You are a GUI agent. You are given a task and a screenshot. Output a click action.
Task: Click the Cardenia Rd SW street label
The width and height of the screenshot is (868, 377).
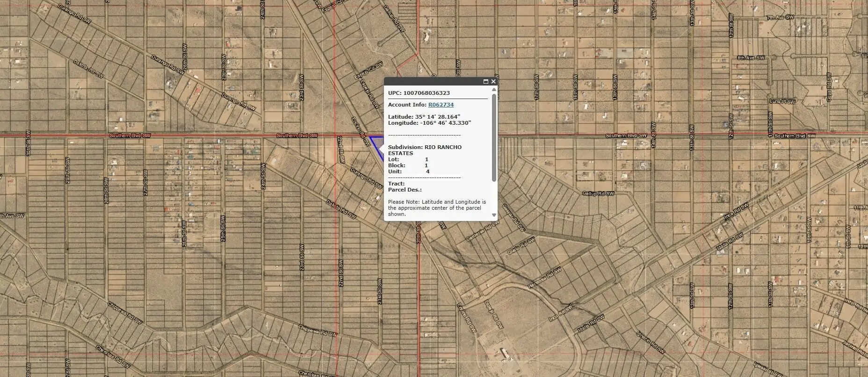coord(482,232)
